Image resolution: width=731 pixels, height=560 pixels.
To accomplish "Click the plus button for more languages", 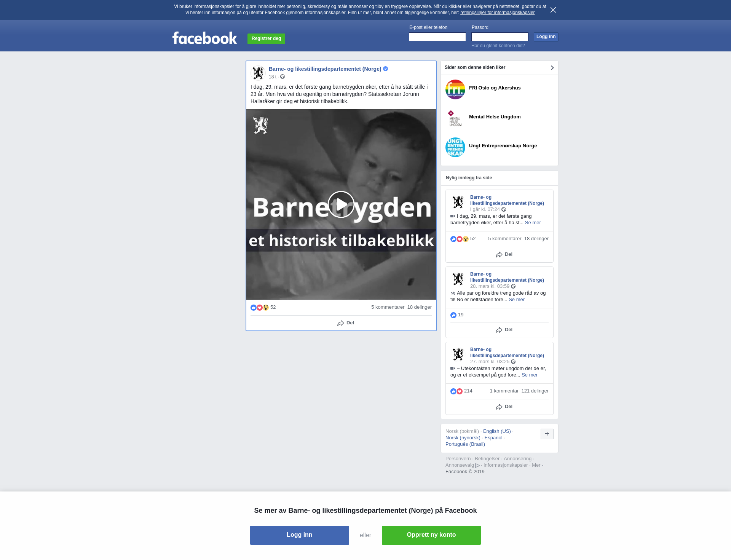I will point(547,434).
